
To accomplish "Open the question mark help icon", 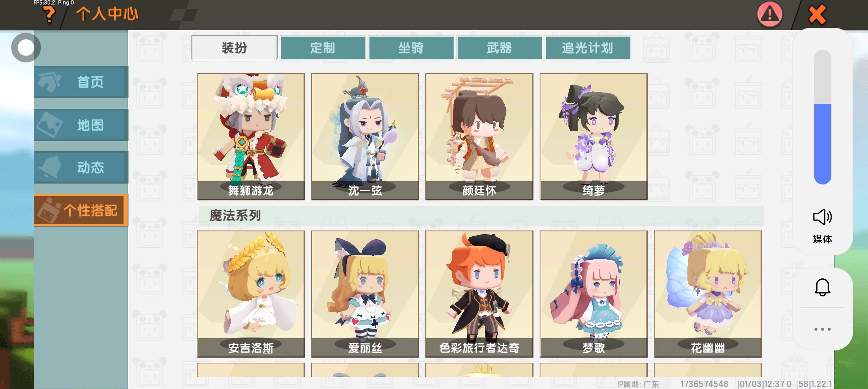I will (x=49, y=15).
